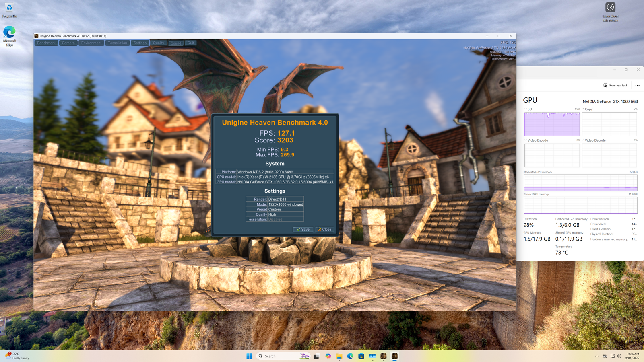This screenshot has width=644, height=362.
Task: Close the Heaven benchmark results dialog
Action: click(x=324, y=229)
